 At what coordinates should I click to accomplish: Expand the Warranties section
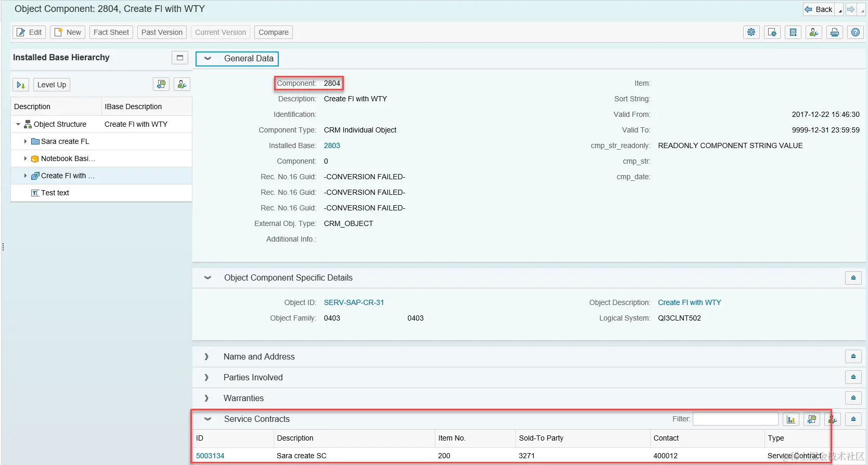coord(206,398)
